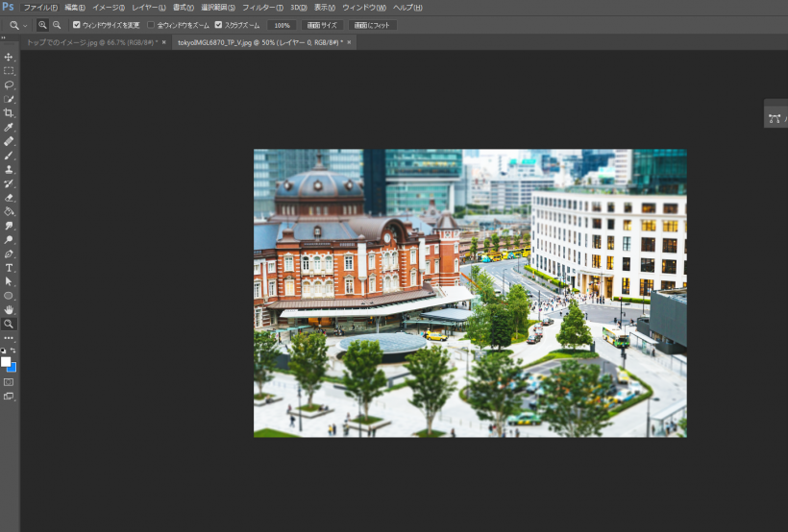The width and height of the screenshot is (788, 532).
Task: Open the レイヤー menu
Action: click(x=149, y=8)
